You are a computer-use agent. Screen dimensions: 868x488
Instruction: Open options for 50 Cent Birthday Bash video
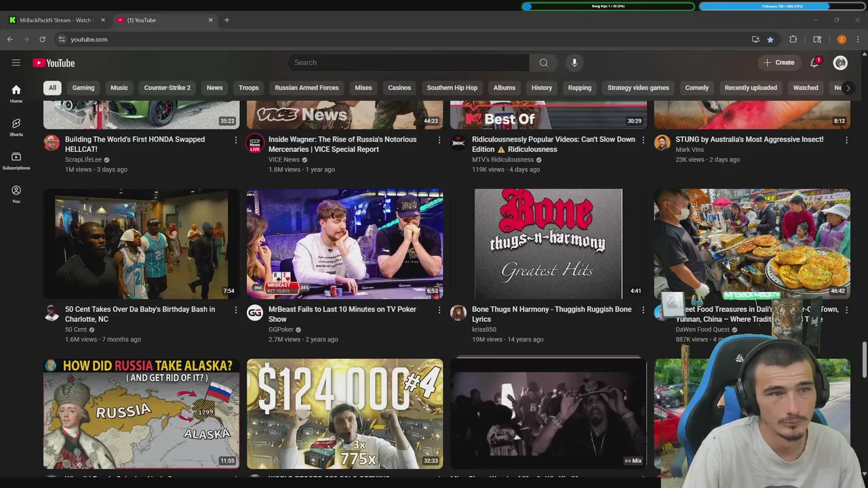(x=236, y=310)
